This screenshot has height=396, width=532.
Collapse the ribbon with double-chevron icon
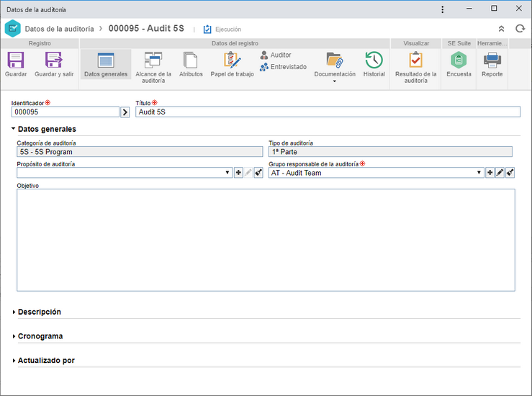tap(501, 29)
